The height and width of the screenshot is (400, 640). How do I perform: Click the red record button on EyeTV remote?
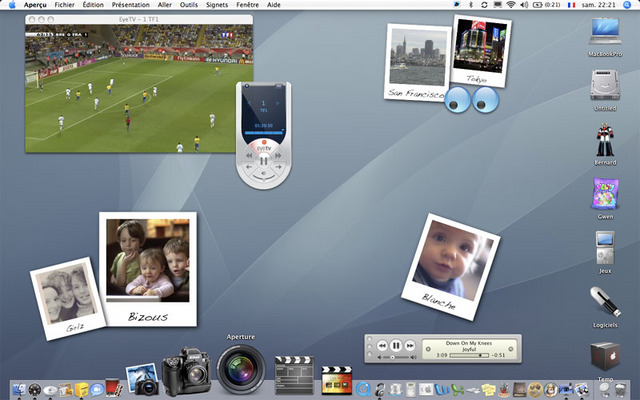(x=264, y=142)
